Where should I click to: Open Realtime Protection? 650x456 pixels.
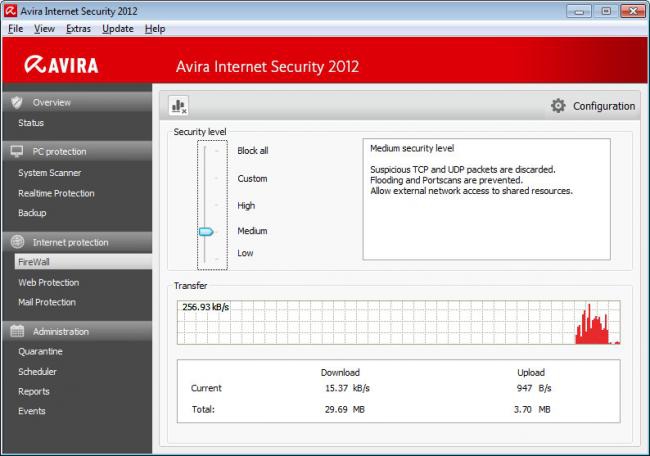(56, 193)
